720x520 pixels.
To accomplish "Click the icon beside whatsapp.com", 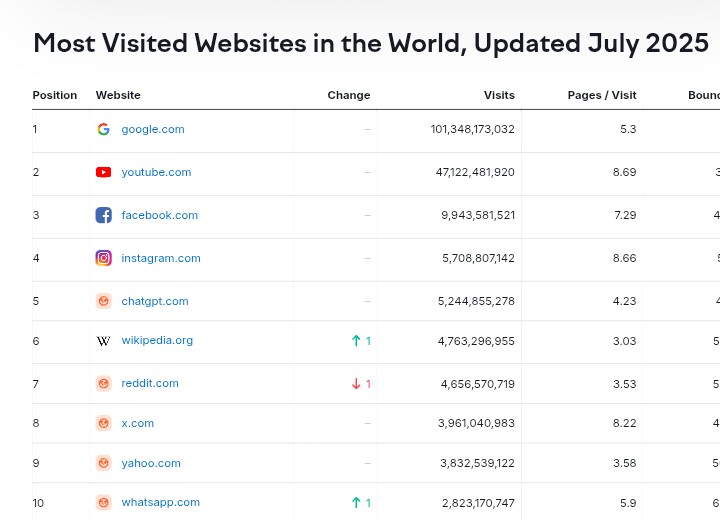I will coord(103,502).
